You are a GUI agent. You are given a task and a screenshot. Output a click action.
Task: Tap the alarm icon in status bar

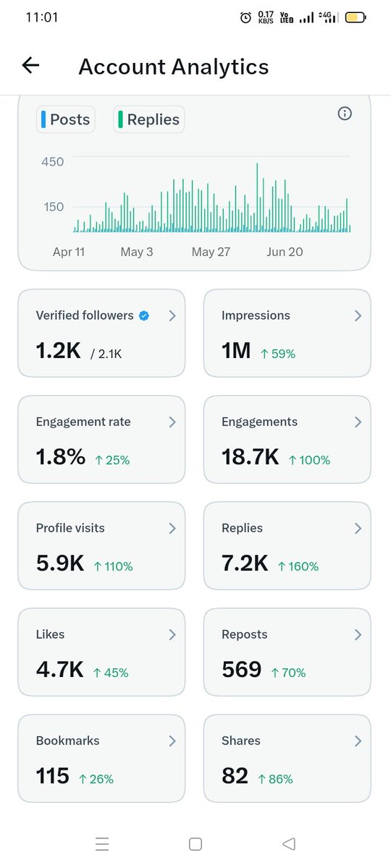click(245, 17)
